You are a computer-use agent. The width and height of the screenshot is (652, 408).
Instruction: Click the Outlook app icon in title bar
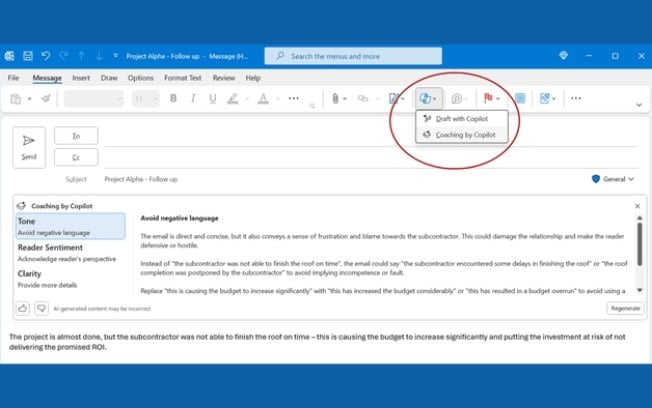[9, 56]
